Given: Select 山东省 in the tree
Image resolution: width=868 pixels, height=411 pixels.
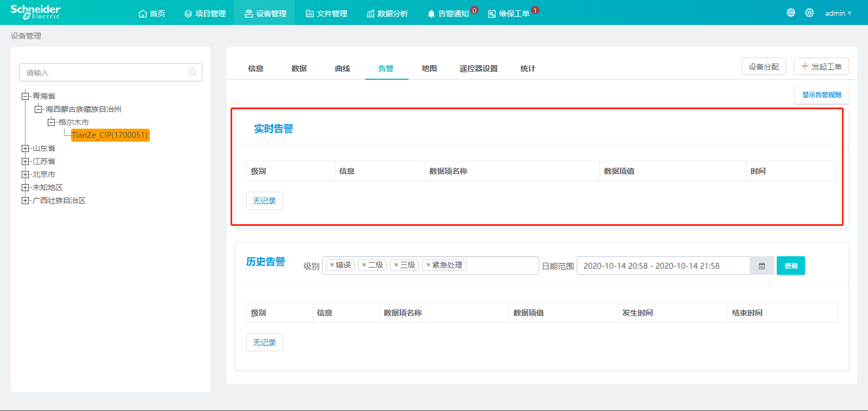Looking at the screenshot, I should click(x=44, y=148).
